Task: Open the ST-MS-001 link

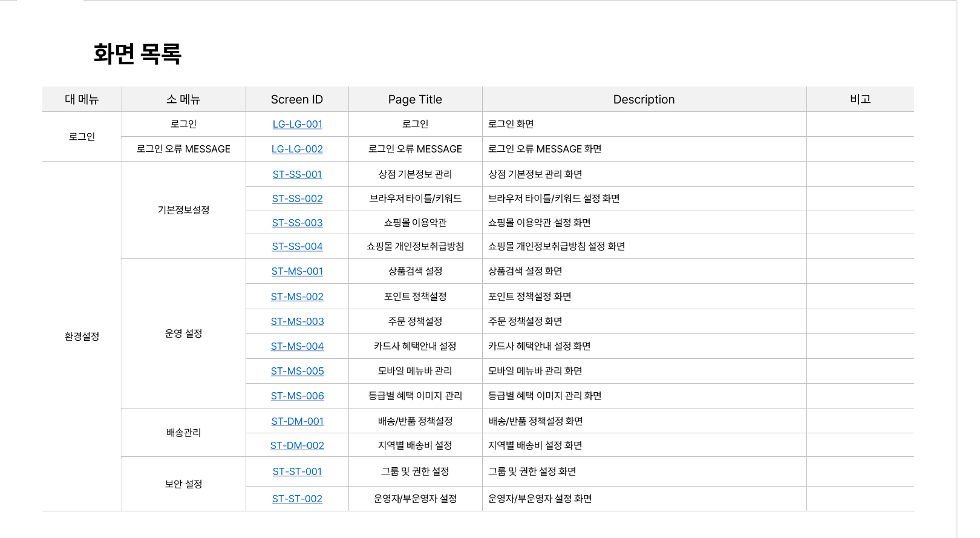Action: pyautogui.click(x=297, y=271)
